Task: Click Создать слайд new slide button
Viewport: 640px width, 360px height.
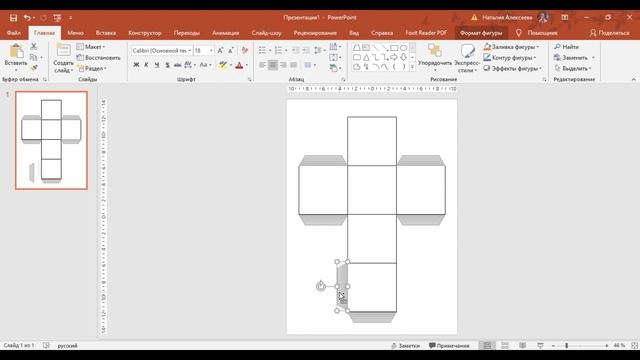Action: (63, 58)
